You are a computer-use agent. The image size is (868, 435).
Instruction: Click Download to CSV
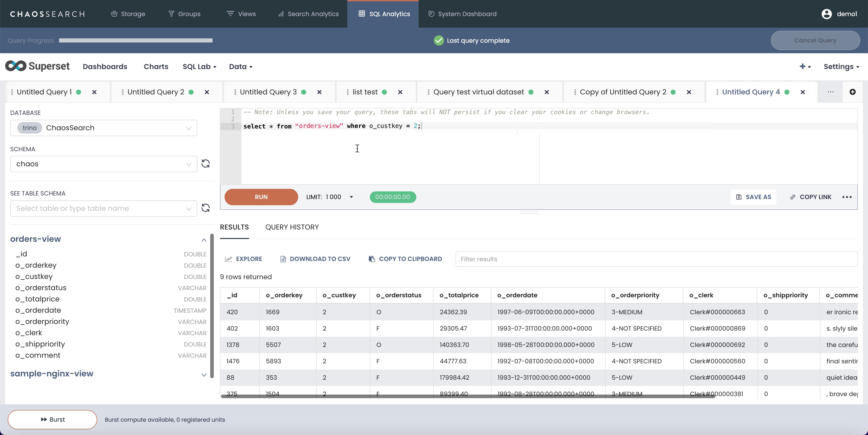click(315, 259)
